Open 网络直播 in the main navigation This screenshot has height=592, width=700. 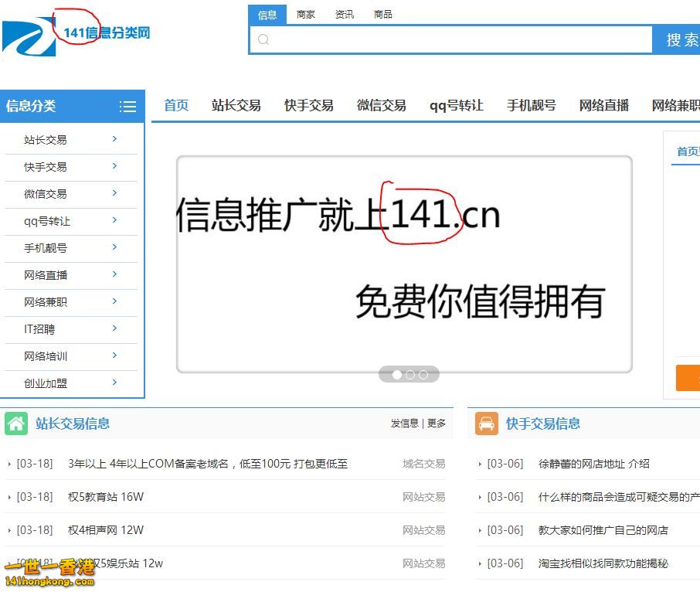click(x=604, y=105)
